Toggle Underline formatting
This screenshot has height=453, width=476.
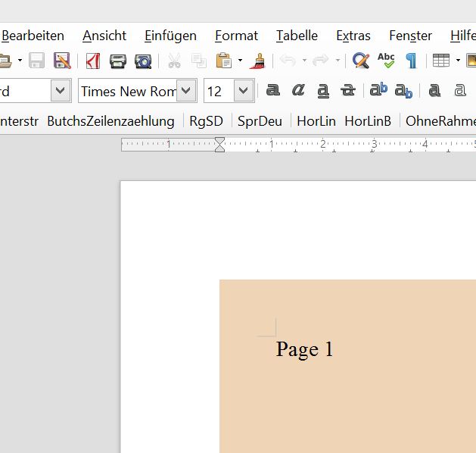[x=323, y=91]
